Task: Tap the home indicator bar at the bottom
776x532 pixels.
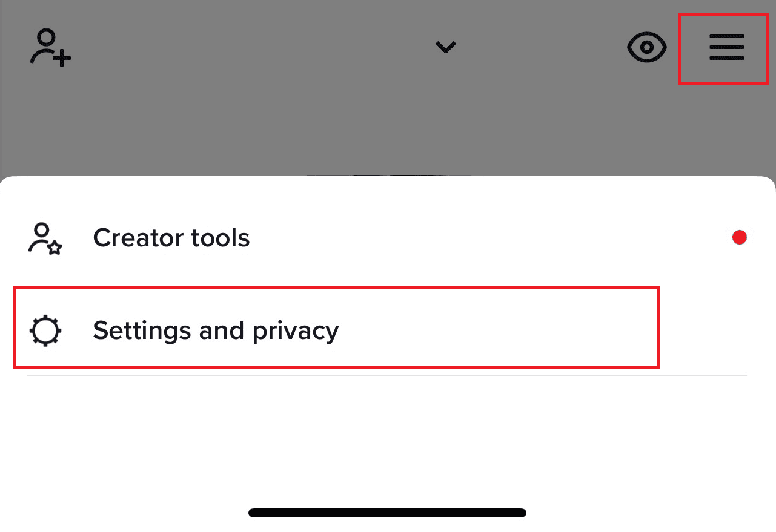Action: (387, 513)
